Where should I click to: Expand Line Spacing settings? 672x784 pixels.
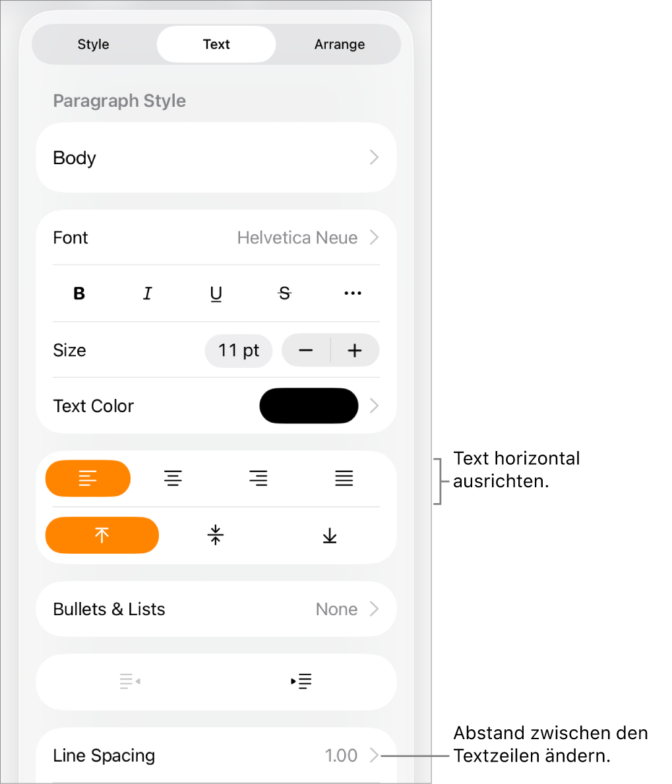[x=216, y=755]
